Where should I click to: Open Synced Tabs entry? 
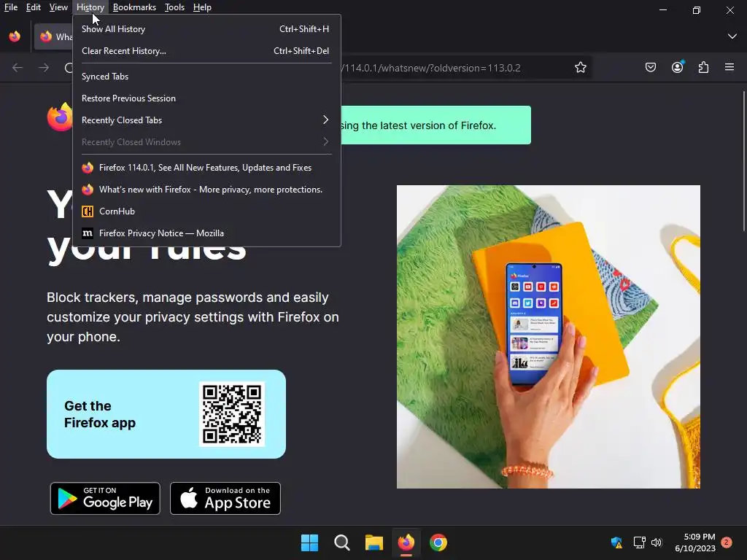pos(206,77)
